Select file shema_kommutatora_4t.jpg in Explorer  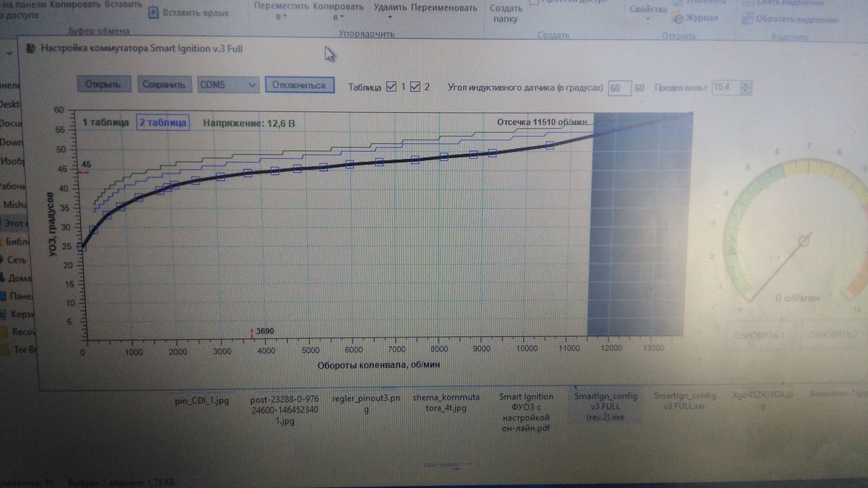446,403
